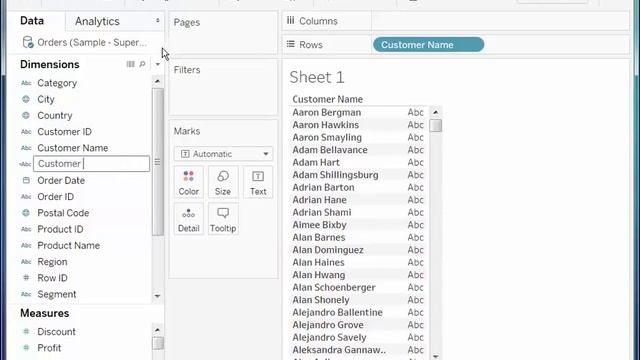
Task: Expand the Analytics tab options arrow
Action: 158,20
